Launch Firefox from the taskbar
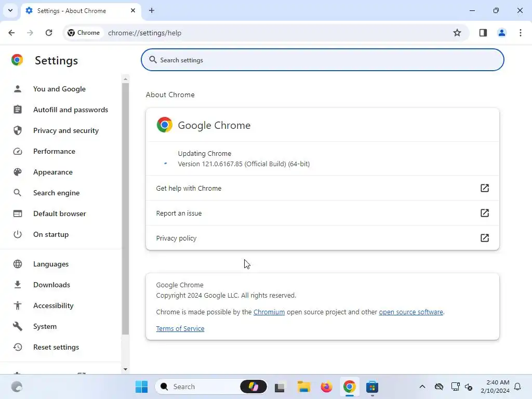 pos(326,387)
